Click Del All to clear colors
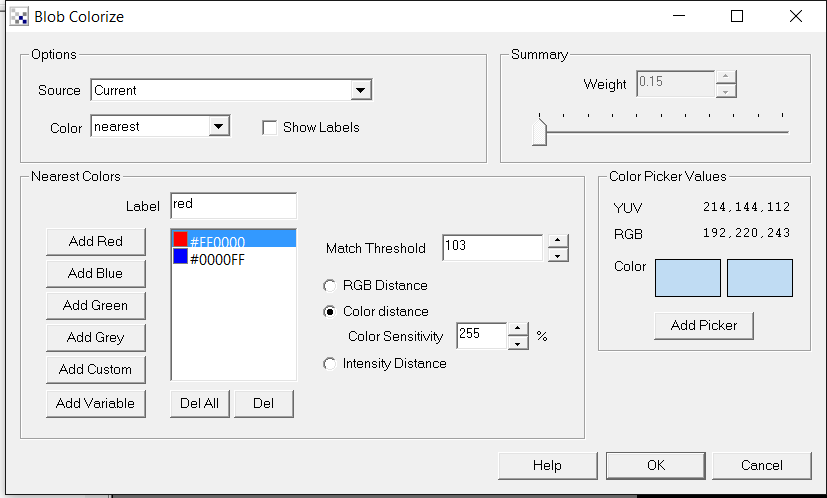 tap(200, 403)
